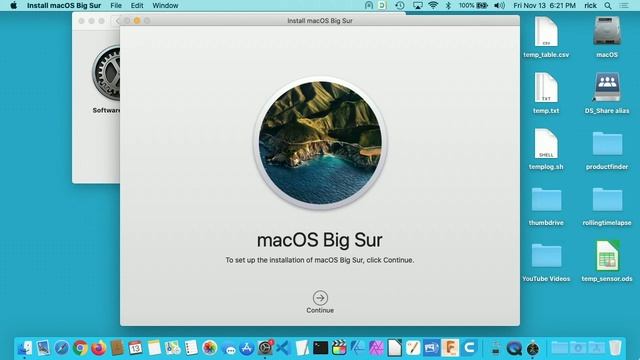Click the Continue arrow button
Viewport: 640px width, 360px height.
tap(320, 298)
